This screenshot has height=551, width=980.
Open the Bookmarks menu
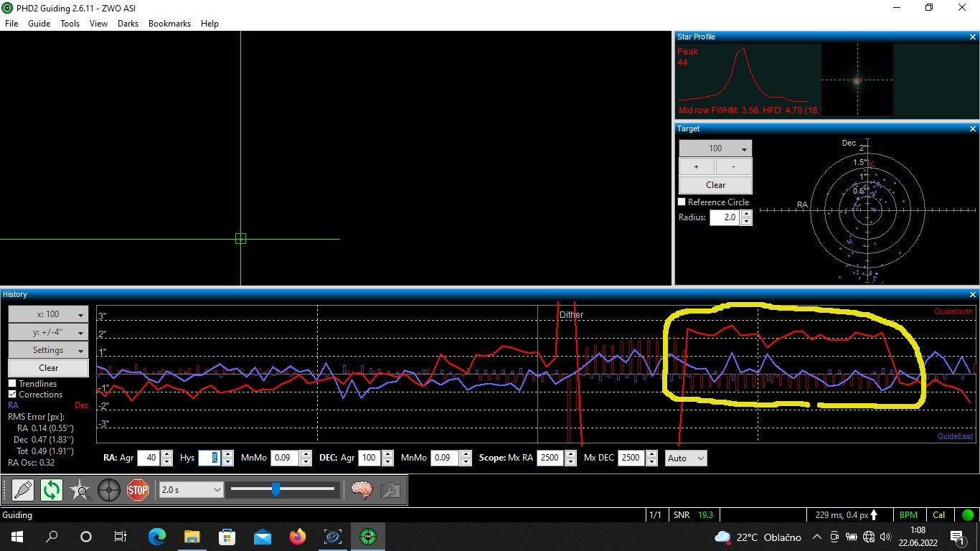coord(169,24)
